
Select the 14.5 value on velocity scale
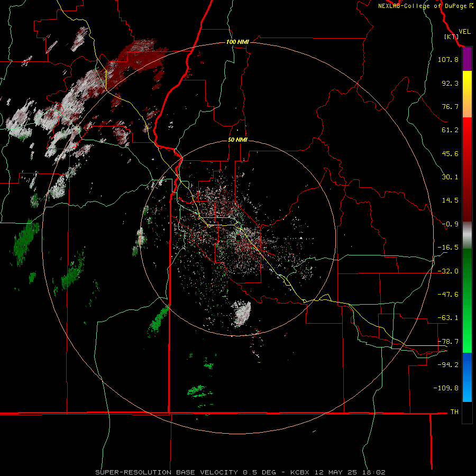(450, 200)
